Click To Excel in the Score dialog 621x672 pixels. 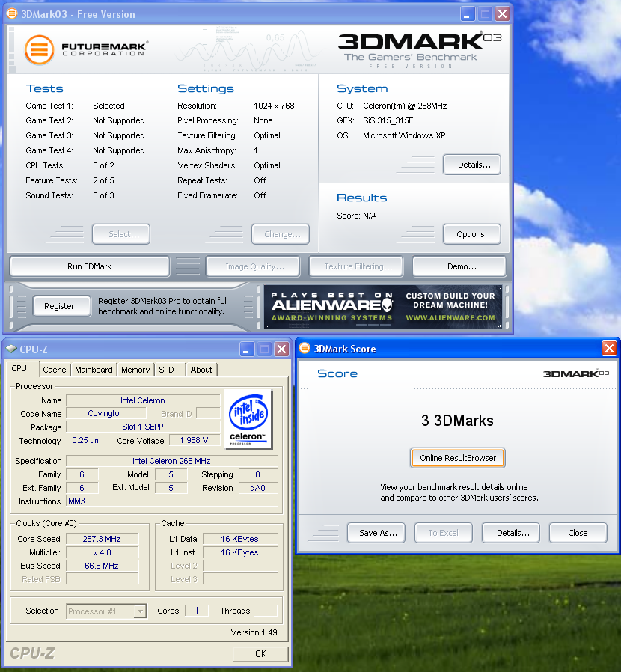tap(444, 533)
